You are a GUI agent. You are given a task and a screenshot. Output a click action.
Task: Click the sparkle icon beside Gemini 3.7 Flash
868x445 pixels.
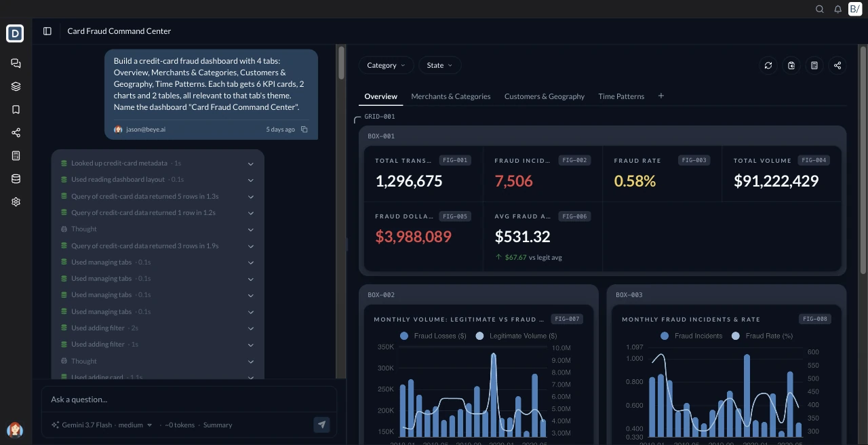click(x=55, y=425)
